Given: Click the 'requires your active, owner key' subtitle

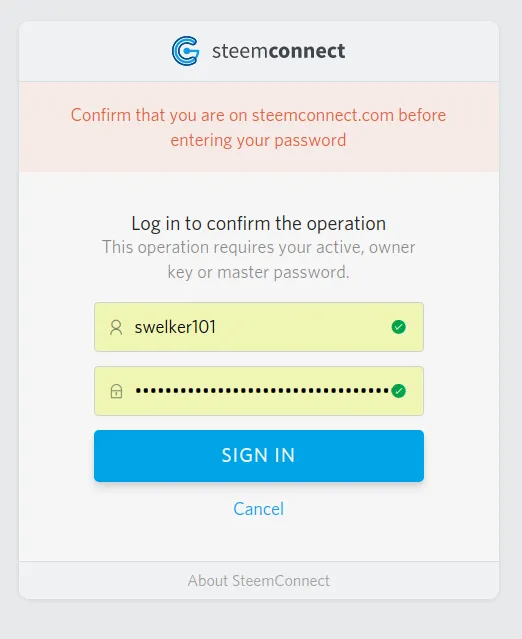Looking at the screenshot, I should point(259,260).
